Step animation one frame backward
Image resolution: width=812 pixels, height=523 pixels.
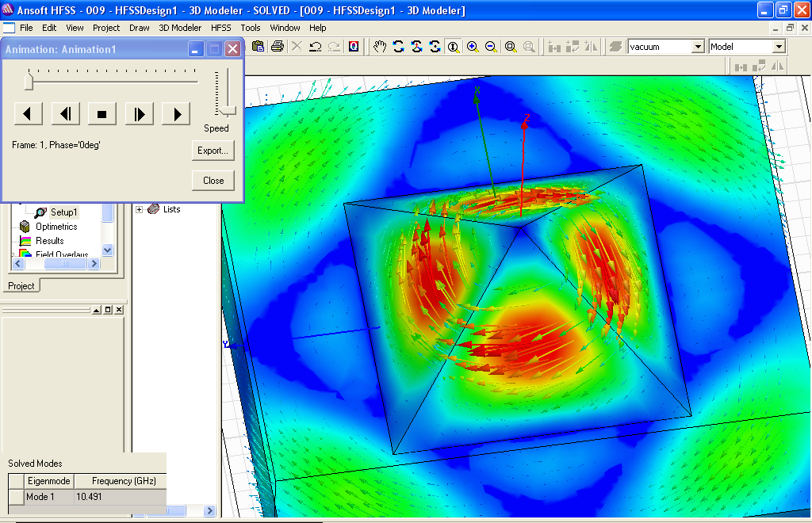[x=66, y=114]
